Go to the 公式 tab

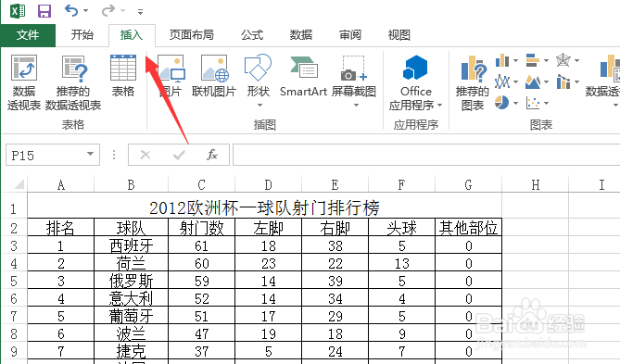coord(252,35)
